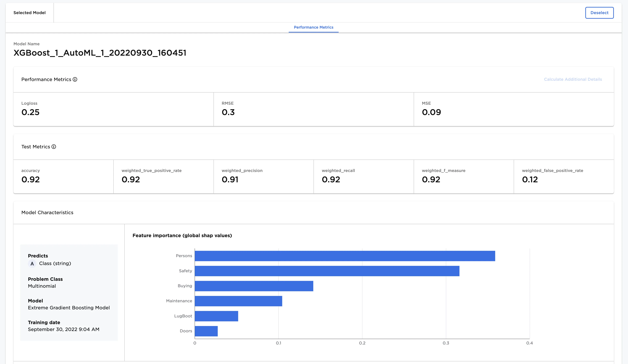Image resolution: width=628 pixels, height=364 pixels.
Task: Click the Logloss metric card
Action: pos(113,109)
